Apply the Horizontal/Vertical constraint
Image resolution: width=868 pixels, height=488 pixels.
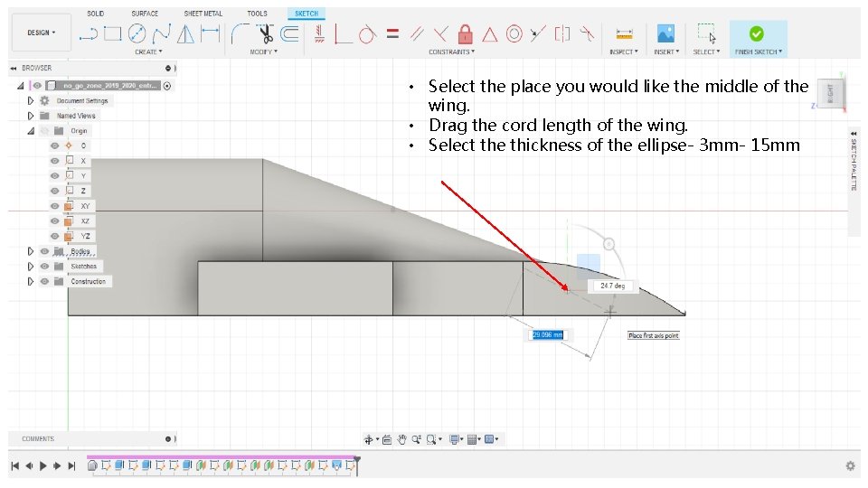(x=319, y=34)
